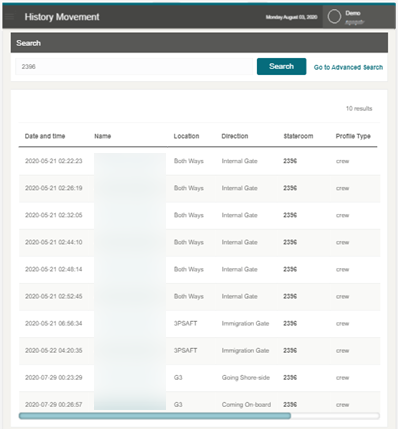Click the History Movement page title
This screenshot has width=398, height=429.
62,17
